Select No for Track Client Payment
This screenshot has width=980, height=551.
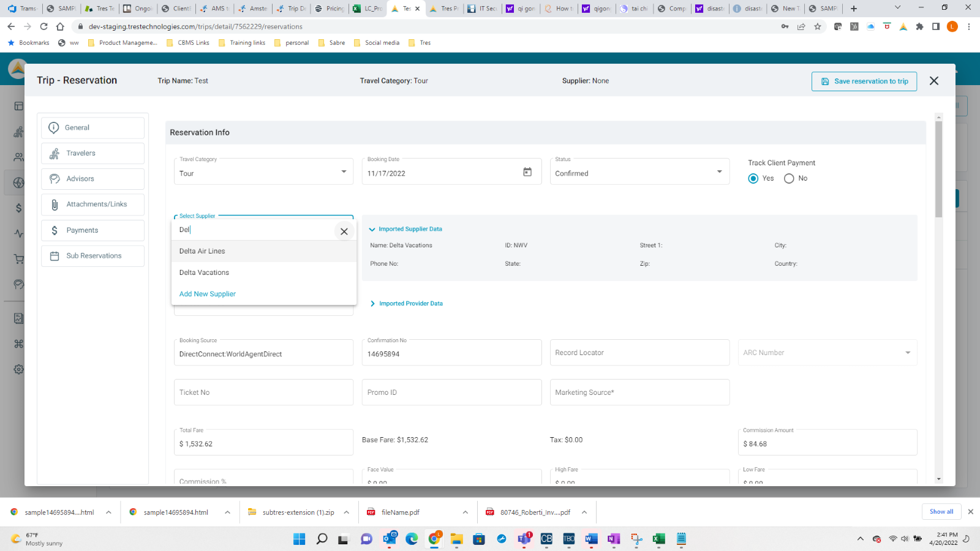789,178
